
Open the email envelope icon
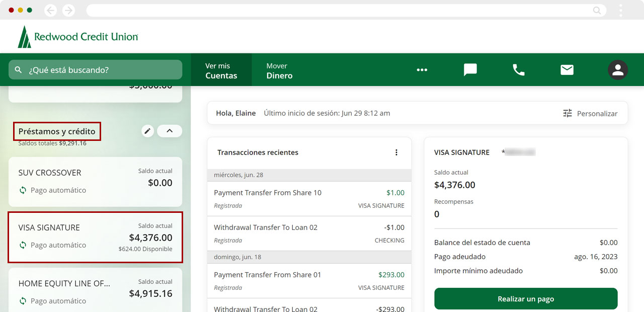567,70
